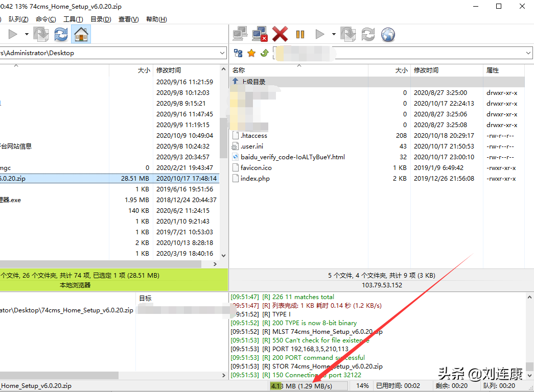The width and height of the screenshot is (534, 392).
Task: Sort remote files by 名称 column header
Action: [x=239, y=70]
